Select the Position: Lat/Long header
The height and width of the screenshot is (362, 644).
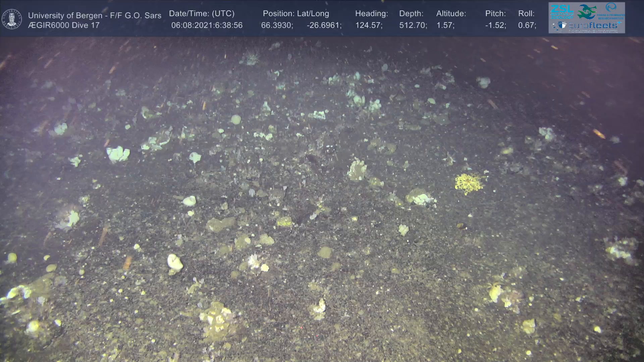click(x=296, y=13)
